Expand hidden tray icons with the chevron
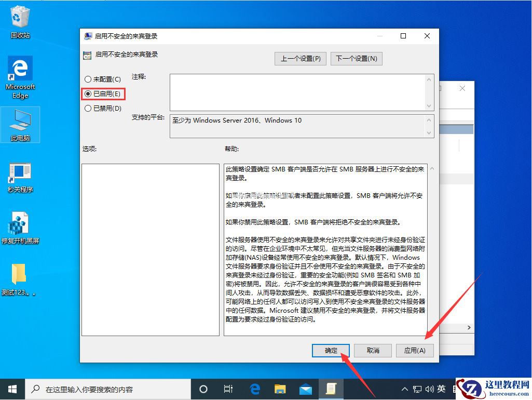This screenshot has width=532, height=400. (404, 389)
